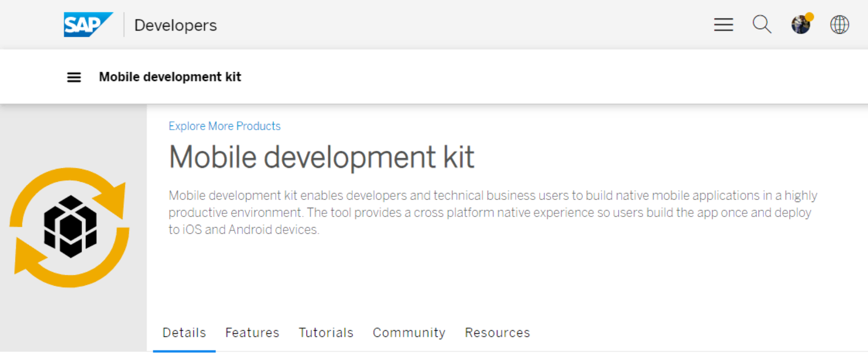Click the bold Mobile development kit subheader title
This screenshot has width=868, height=358.
pyautogui.click(x=170, y=77)
